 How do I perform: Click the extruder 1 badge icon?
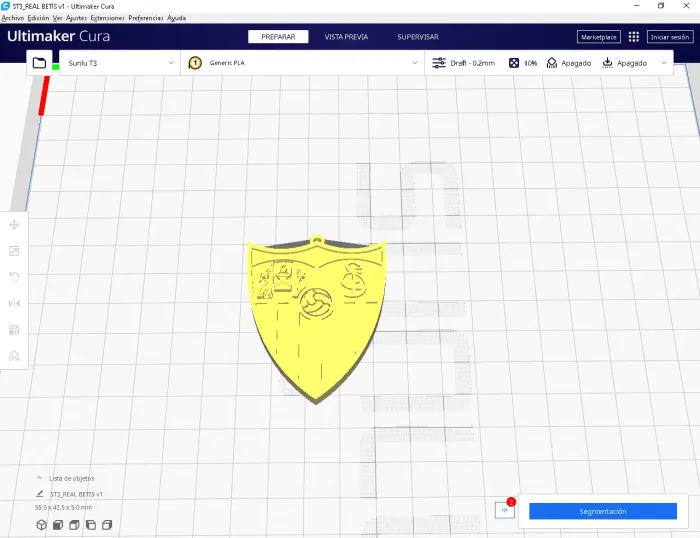(x=195, y=63)
